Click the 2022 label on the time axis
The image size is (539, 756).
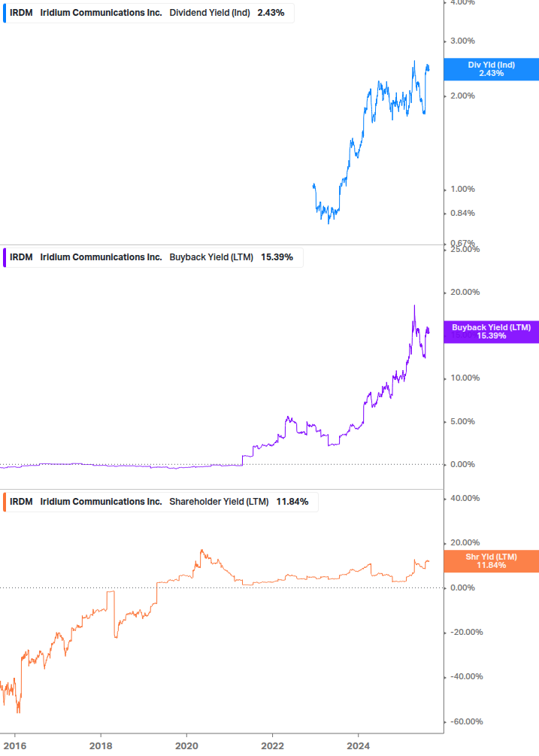(272, 746)
